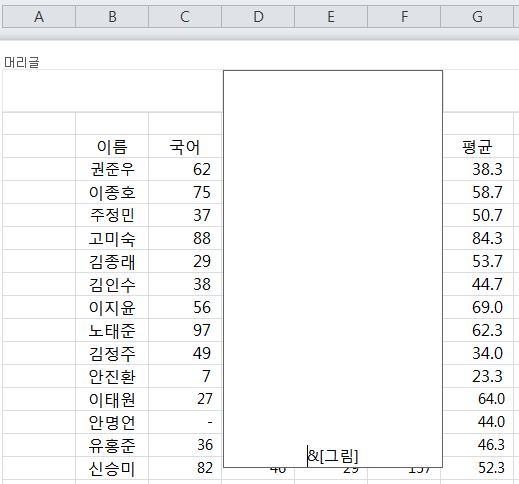Screen dimensions: 519x484
Task: Click the 이름 column heading cell
Action: click(112, 147)
